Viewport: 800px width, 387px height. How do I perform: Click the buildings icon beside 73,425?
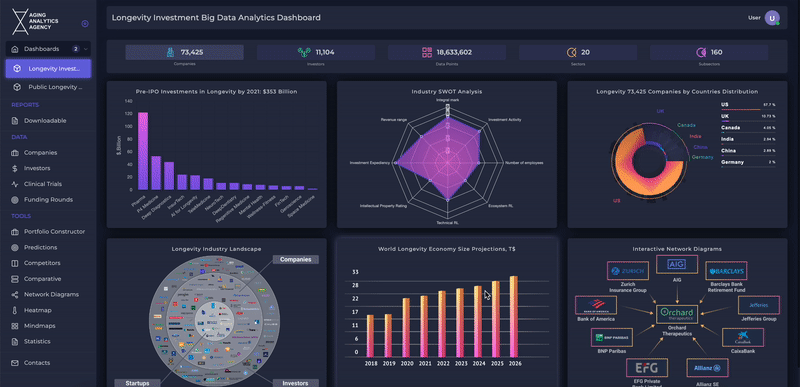click(170, 52)
